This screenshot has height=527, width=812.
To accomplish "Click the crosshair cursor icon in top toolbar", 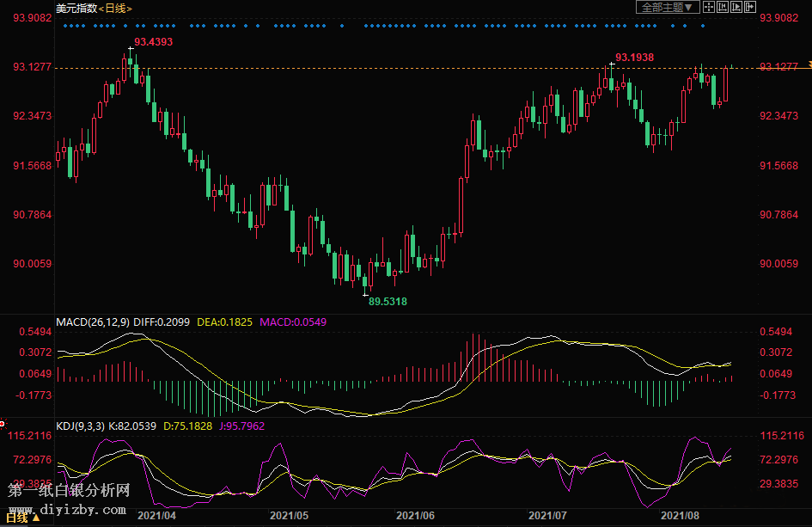I will click(707, 8).
